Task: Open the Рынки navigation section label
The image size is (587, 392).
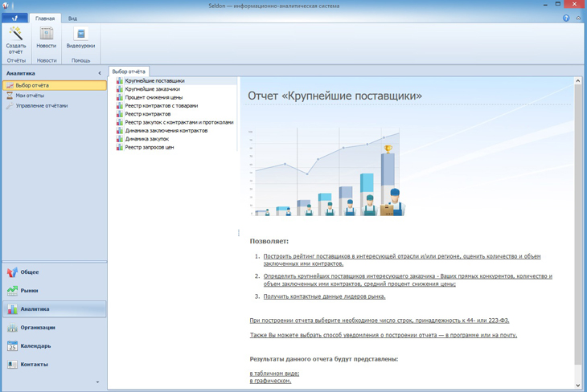Action: 29,290
